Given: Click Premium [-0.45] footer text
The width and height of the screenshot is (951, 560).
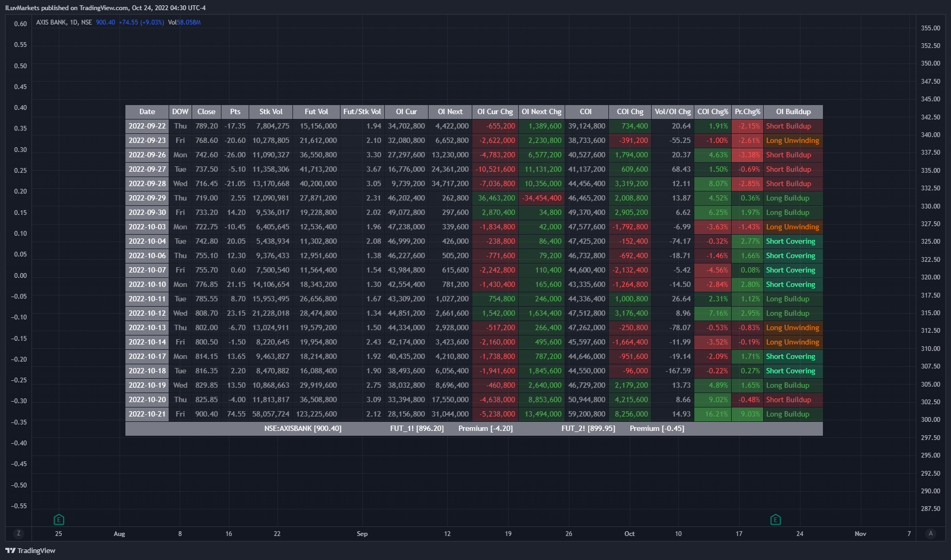Looking at the screenshot, I should pyautogui.click(x=657, y=429).
